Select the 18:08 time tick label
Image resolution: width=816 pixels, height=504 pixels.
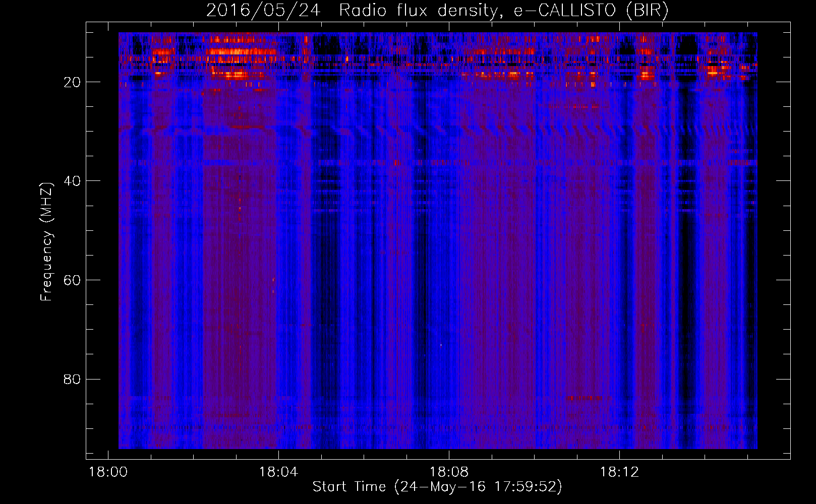click(x=449, y=472)
